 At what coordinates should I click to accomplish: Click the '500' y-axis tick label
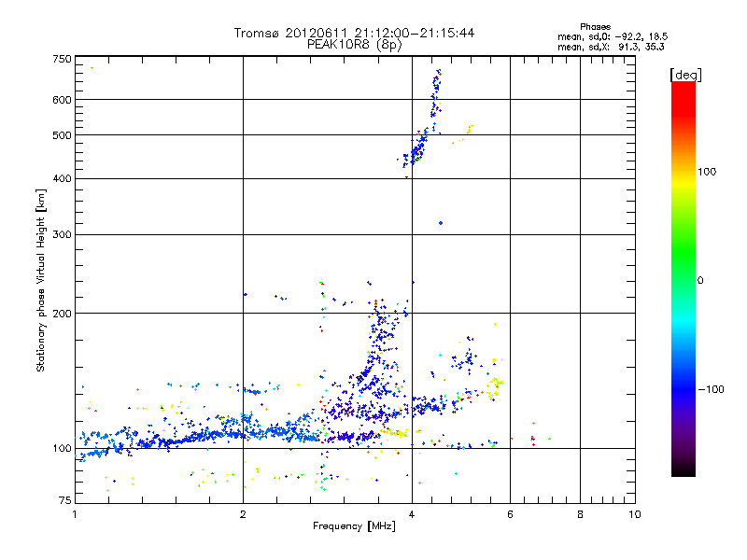pyautogui.click(x=62, y=135)
